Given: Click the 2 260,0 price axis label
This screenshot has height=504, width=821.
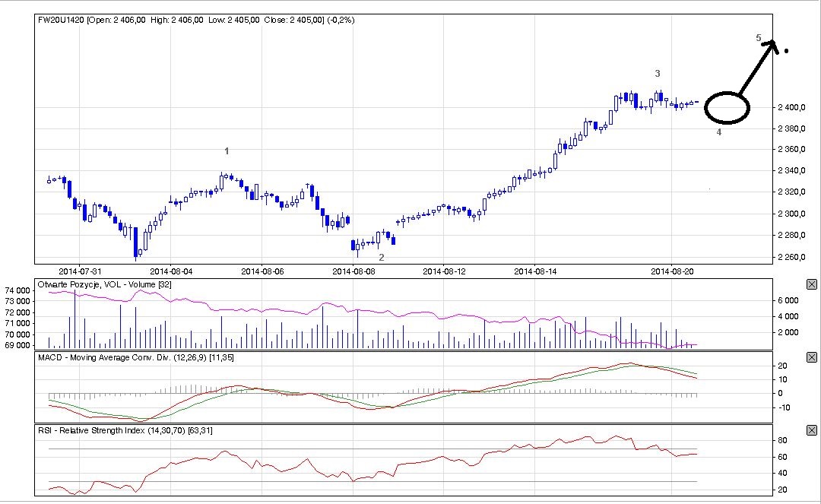Looking at the screenshot, I should pyautogui.click(x=791, y=257).
